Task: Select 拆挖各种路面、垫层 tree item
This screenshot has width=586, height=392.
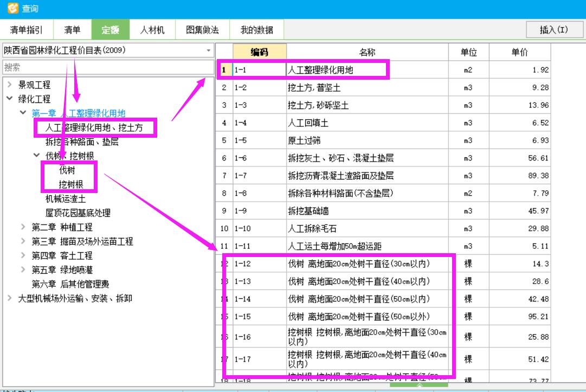Action: [x=82, y=142]
